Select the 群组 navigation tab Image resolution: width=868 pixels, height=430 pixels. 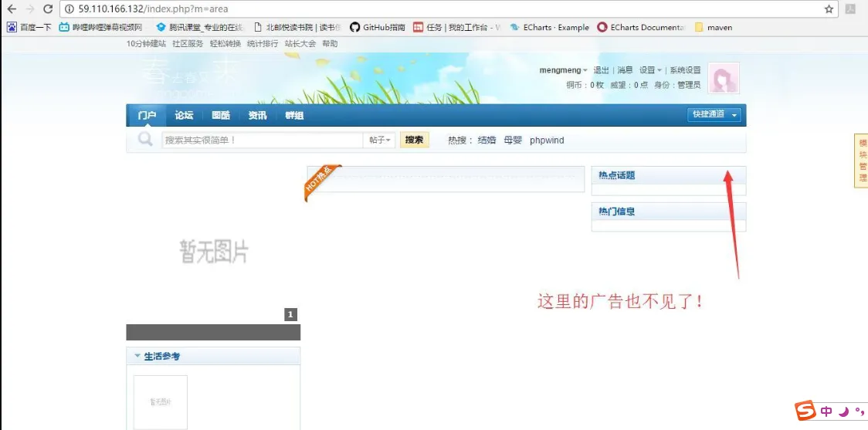point(294,116)
